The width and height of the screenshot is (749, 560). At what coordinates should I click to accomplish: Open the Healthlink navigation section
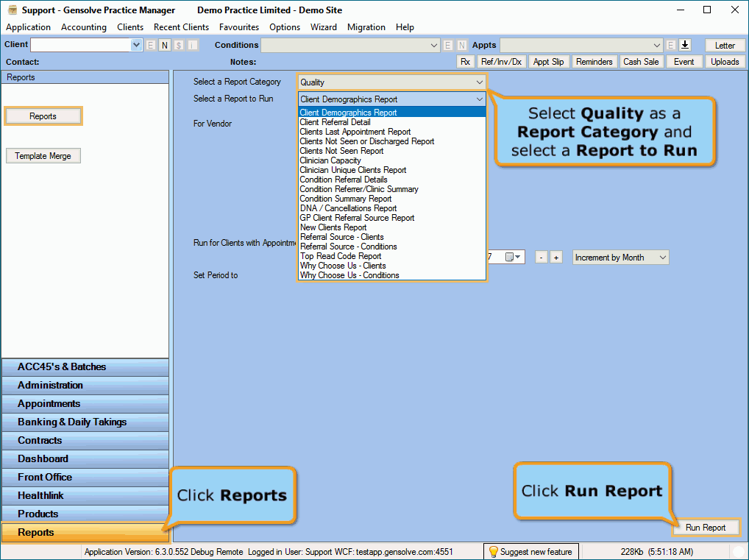[x=85, y=495]
